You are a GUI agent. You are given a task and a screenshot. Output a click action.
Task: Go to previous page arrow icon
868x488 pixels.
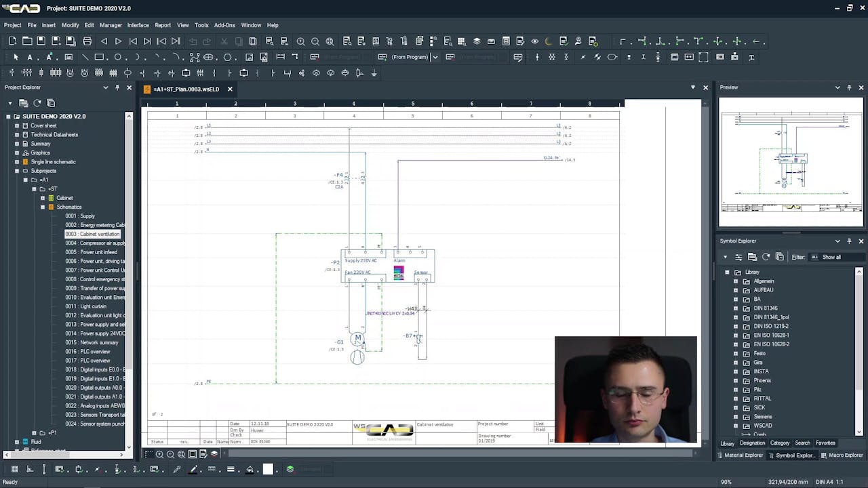pos(104,41)
